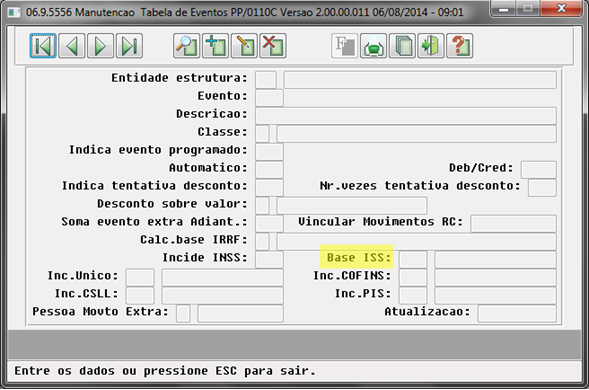Focus the Indica tentativa desconto field
This screenshot has height=390, width=589.
pyautogui.click(x=269, y=188)
